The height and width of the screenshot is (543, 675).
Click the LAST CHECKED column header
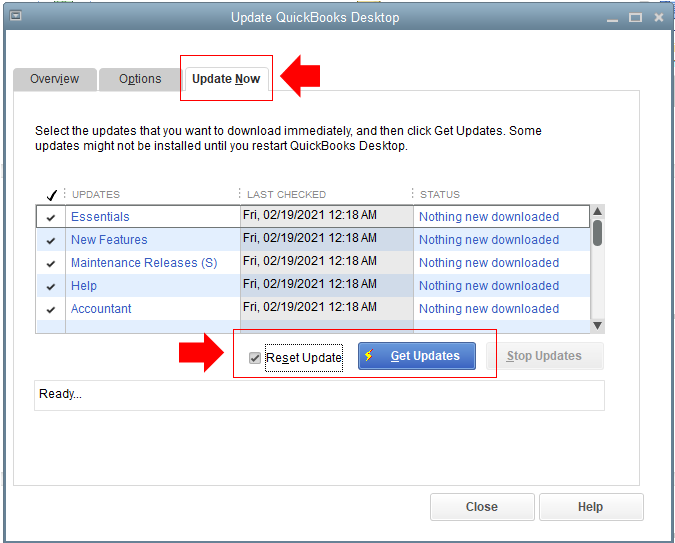coord(287,195)
